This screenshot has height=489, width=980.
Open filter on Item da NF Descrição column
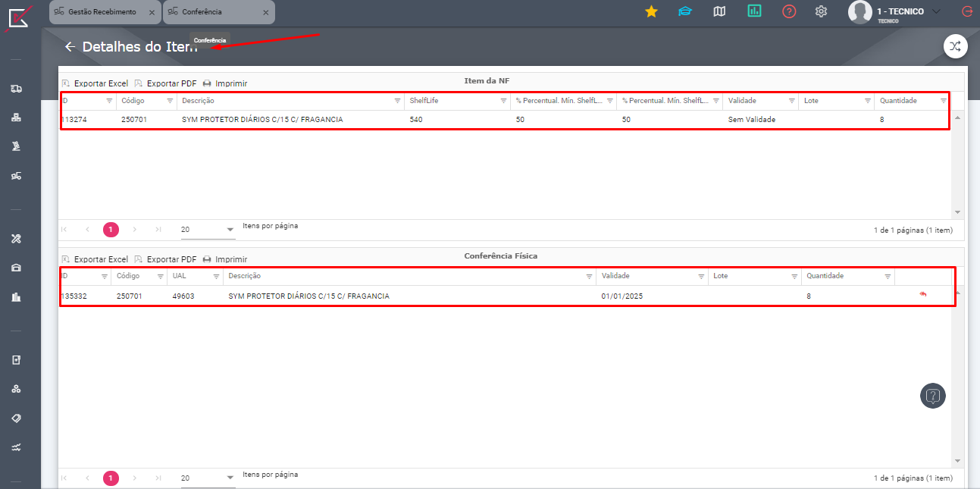[397, 101]
